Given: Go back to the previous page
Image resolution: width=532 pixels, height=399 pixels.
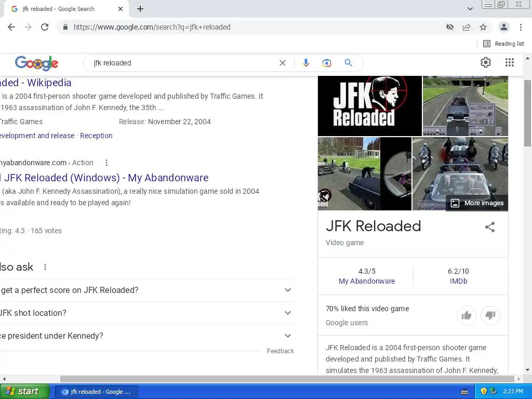Looking at the screenshot, I should [11, 27].
